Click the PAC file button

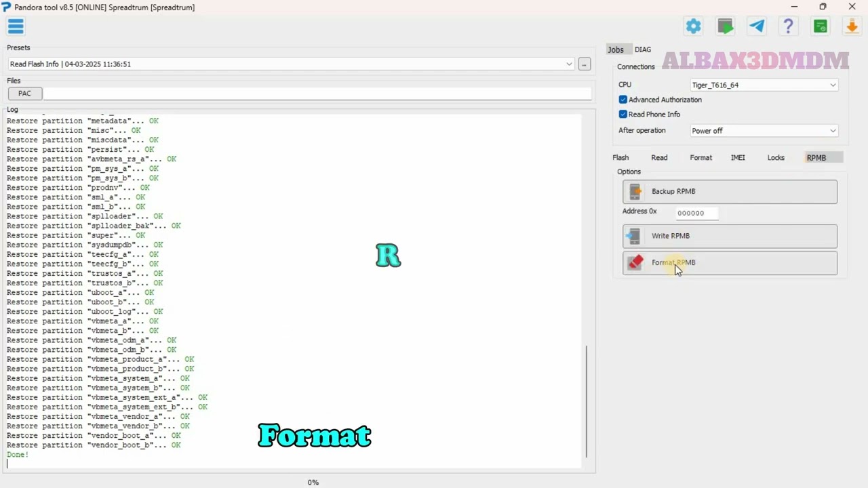pos(24,94)
